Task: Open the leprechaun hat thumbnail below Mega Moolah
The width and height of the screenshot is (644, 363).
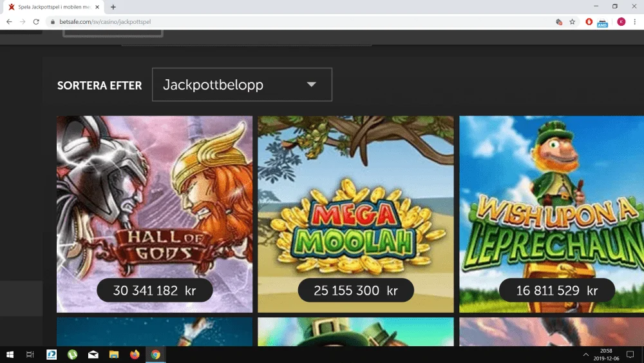Action: [x=355, y=332]
